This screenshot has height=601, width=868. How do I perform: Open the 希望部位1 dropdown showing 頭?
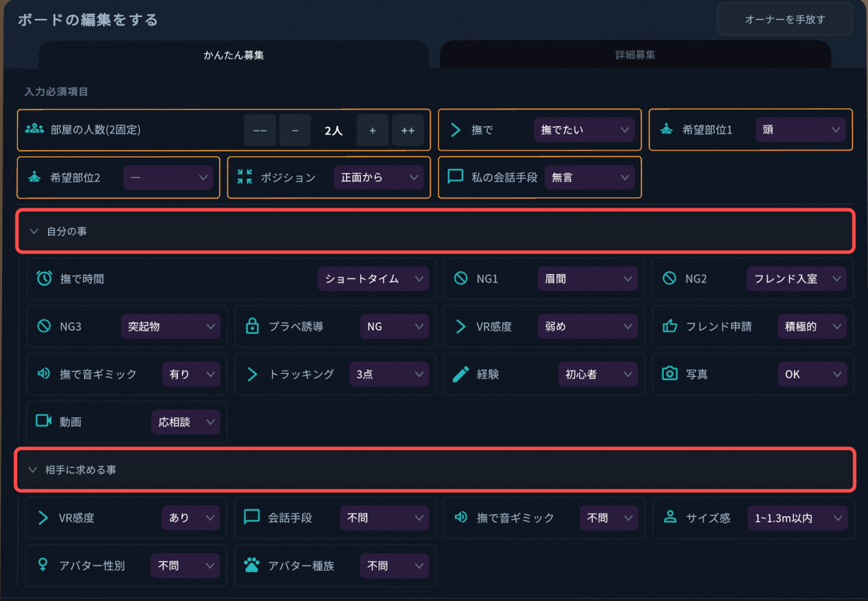pos(800,130)
